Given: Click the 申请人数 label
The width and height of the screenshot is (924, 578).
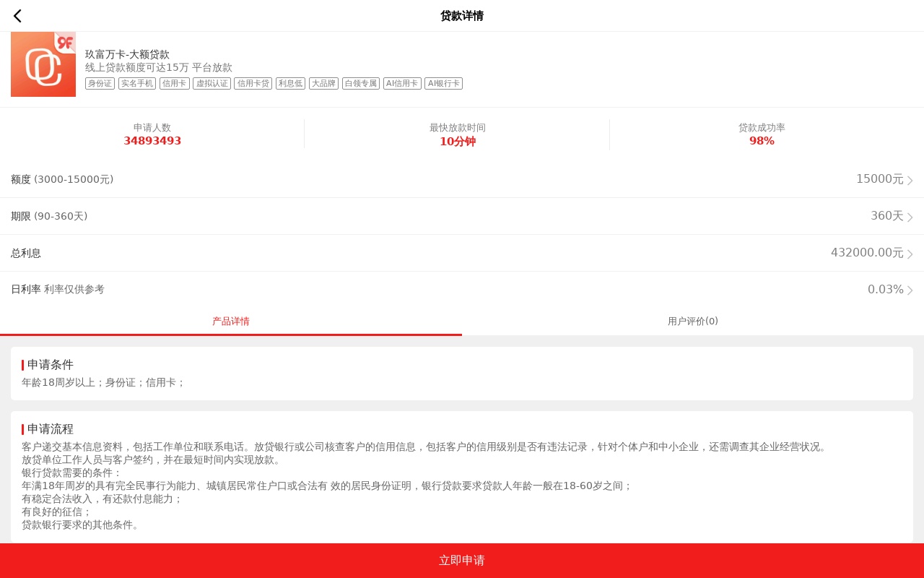Looking at the screenshot, I should pyautogui.click(x=152, y=128).
